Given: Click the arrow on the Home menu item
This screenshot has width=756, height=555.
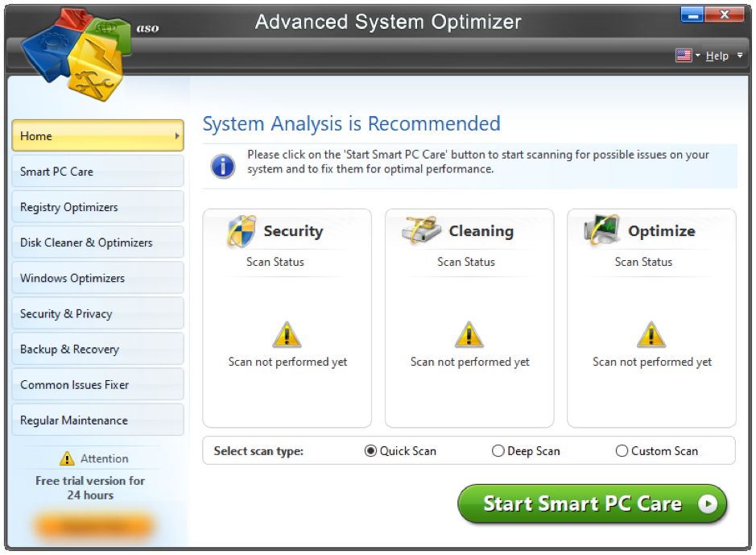Looking at the screenshot, I should pos(177,136).
